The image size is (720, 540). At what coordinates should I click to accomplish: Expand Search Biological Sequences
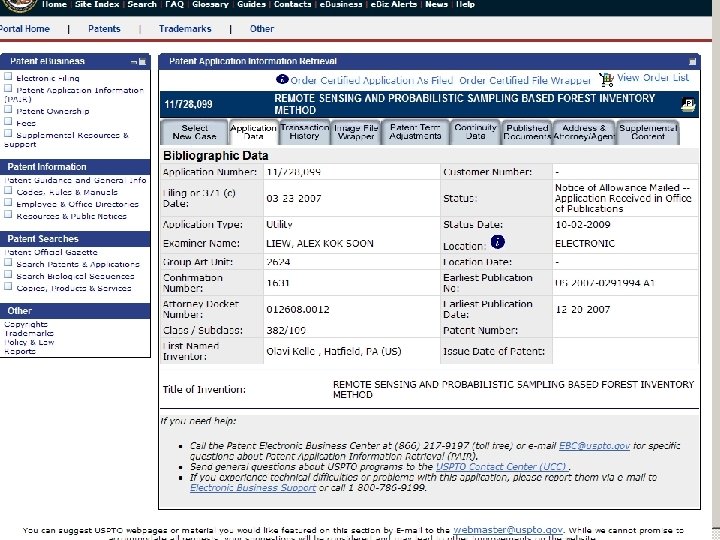pyautogui.click(x=8, y=274)
